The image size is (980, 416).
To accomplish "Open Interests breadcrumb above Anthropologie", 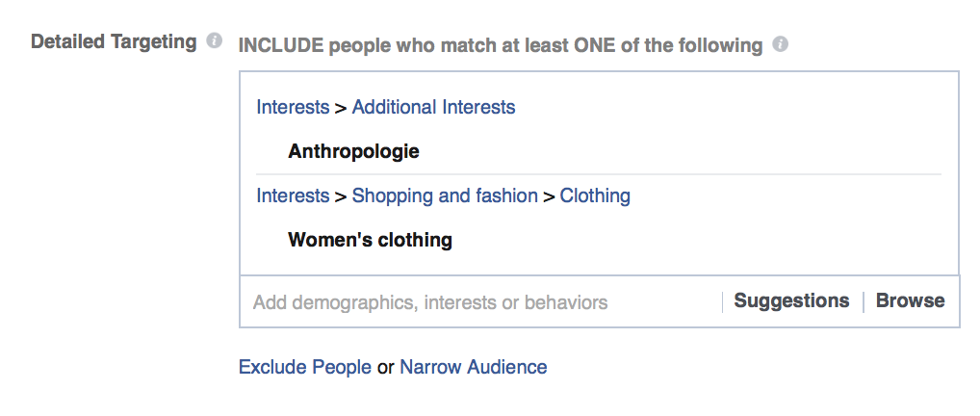I will click(293, 107).
